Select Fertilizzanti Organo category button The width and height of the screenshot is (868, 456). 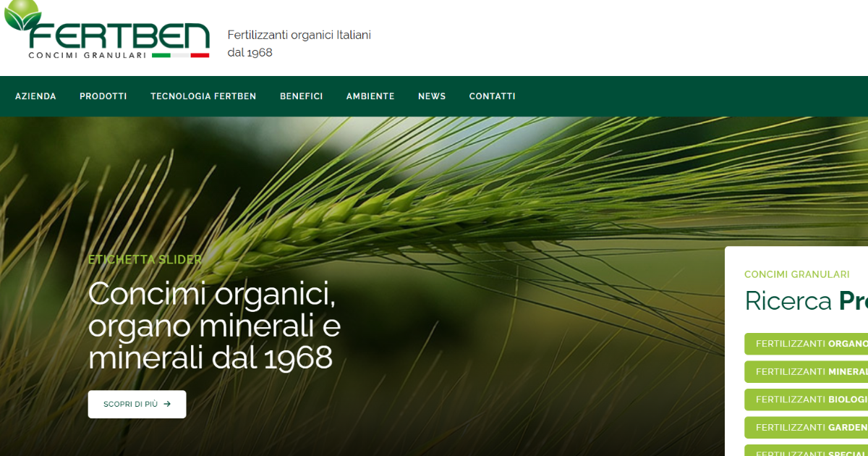[806, 344]
